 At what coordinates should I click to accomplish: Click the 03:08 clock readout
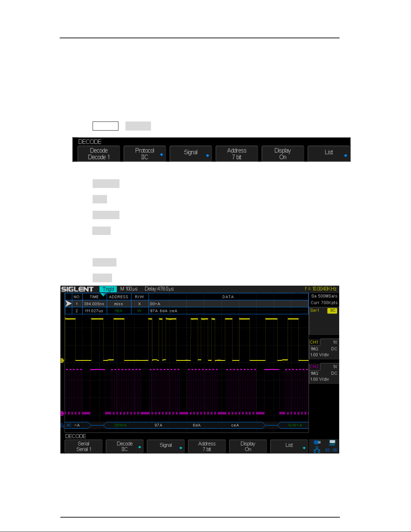(x=331, y=450)
